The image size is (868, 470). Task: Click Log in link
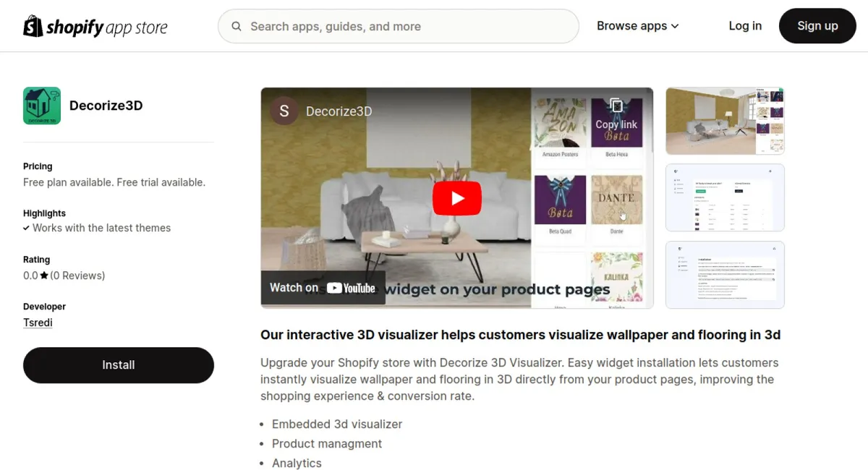(745, 26)
